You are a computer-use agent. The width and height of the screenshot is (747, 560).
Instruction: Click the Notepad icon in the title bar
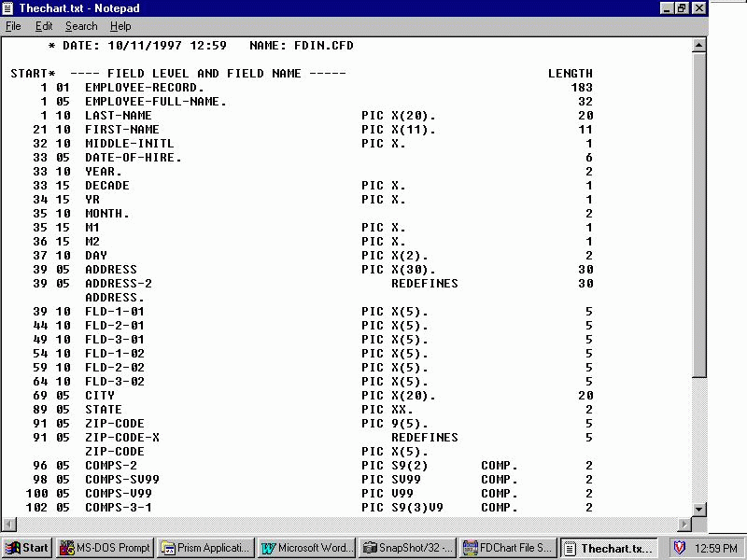pos(9,8)
